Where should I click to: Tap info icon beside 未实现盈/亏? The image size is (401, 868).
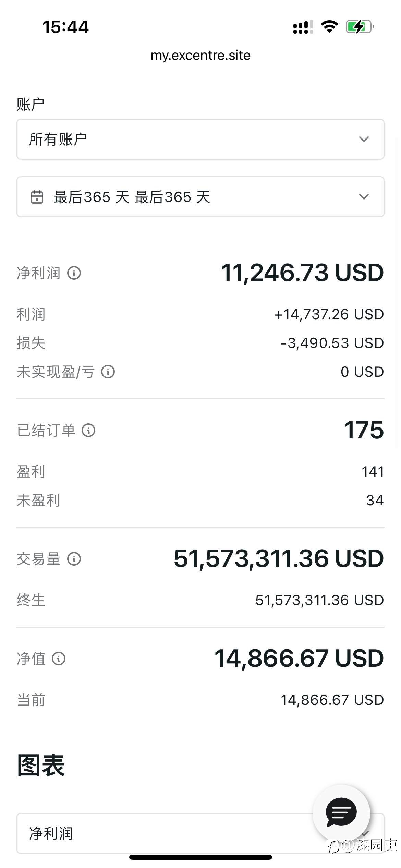108,372
